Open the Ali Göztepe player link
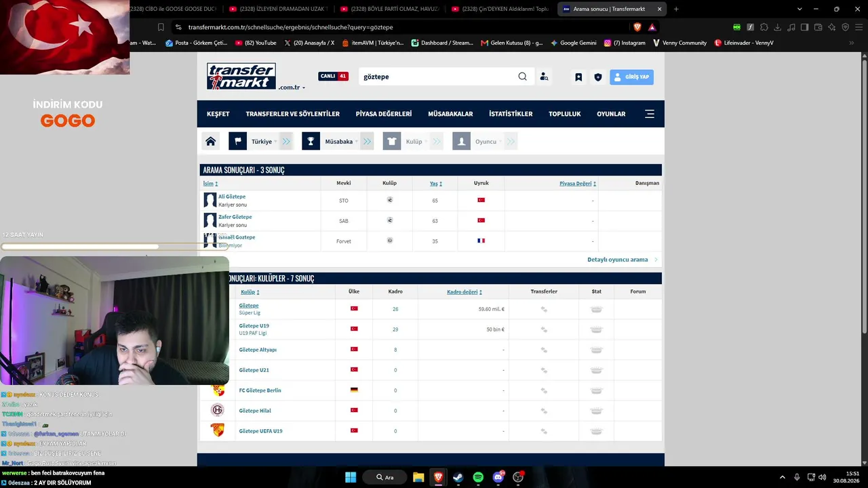The width and height of the screenshot is (868, 488). point(232,197)
